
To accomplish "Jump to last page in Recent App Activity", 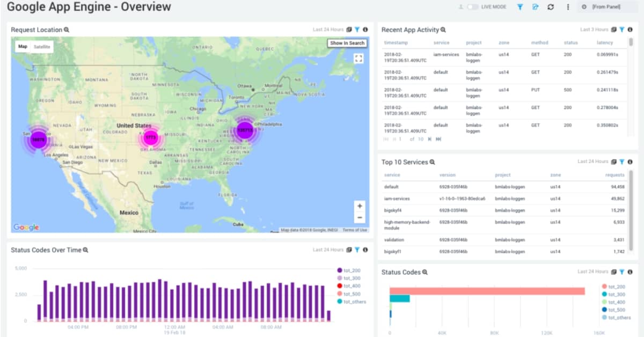I will click(x=438, y=139).
